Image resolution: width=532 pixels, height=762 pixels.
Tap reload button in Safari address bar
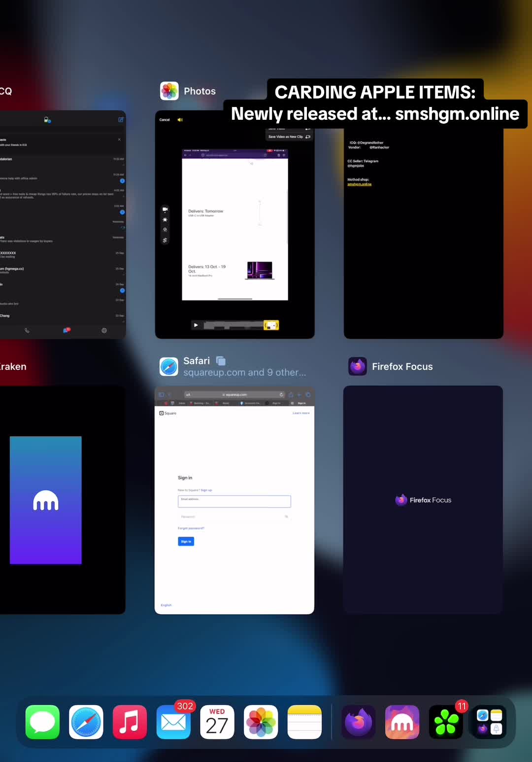coord(281,395)
